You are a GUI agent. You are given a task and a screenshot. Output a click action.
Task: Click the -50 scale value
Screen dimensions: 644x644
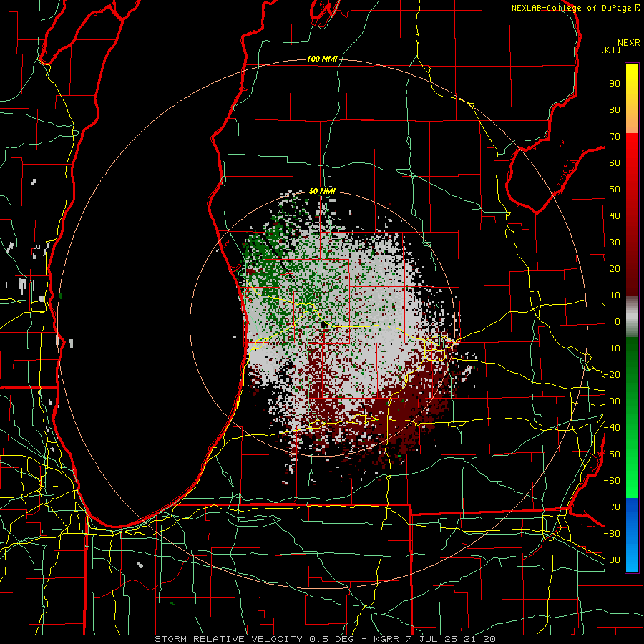(x=612, y=454)
